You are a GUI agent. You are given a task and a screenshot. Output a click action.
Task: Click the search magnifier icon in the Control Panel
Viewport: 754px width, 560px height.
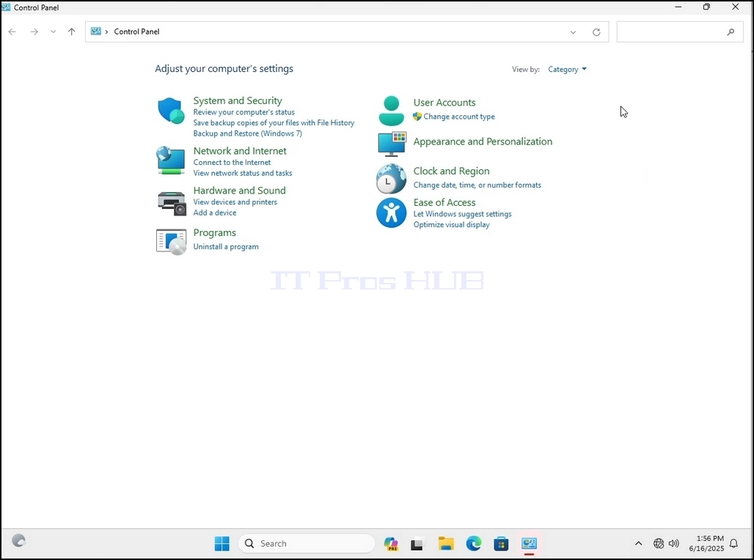pyautogui.click(x=731, y=32)
